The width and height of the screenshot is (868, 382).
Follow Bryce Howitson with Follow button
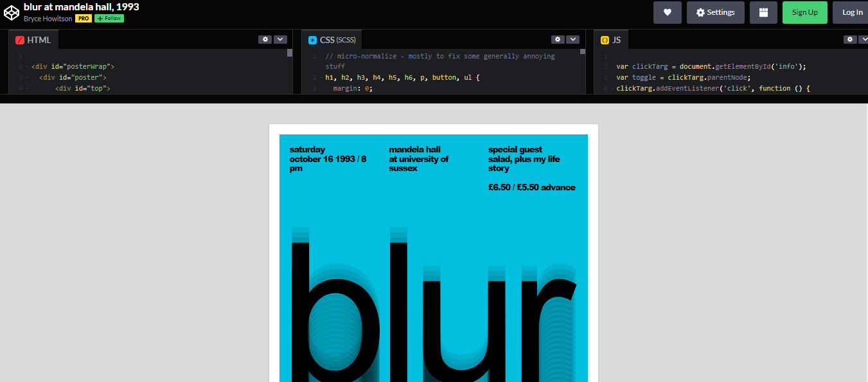pos(109,19)
